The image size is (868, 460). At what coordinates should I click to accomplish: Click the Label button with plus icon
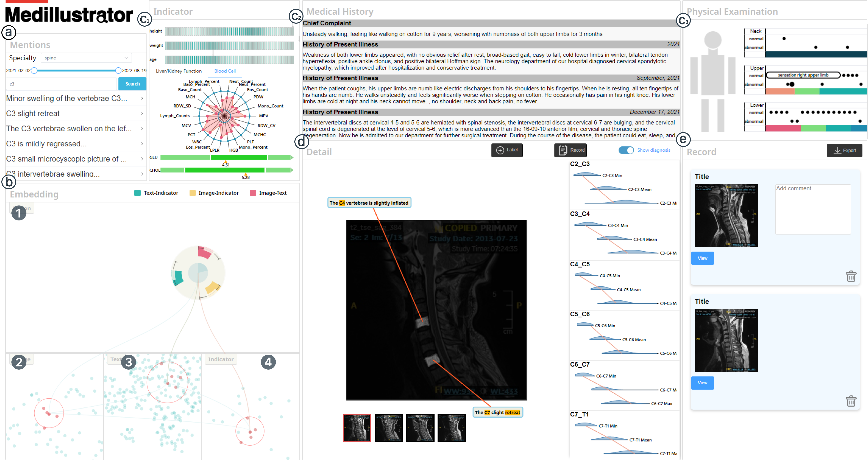(507, 150)
